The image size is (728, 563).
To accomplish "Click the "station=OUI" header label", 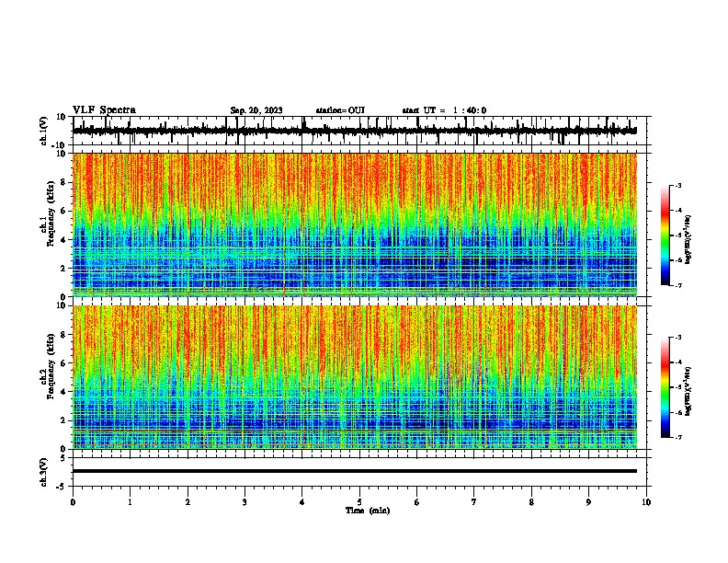I will pyautogui.click(x=340, y=110).
